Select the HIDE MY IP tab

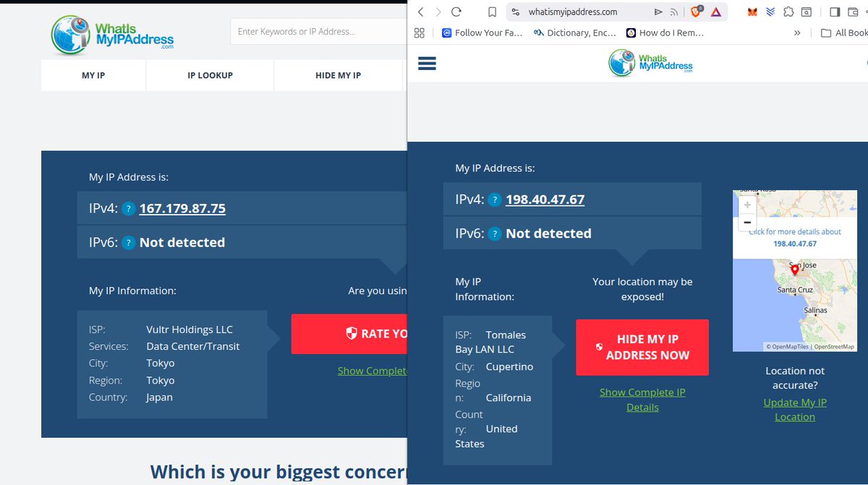pyautogui.click(x=338, y=75)
